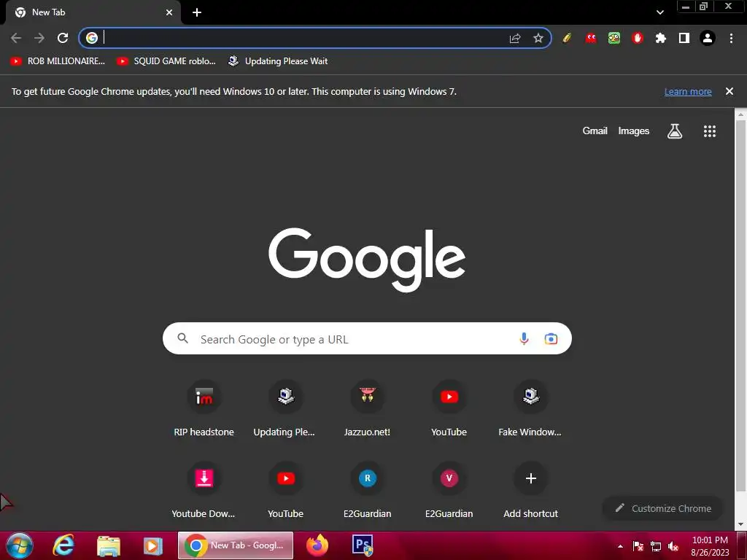Open Updating Ple... shortcut tile
This screenshot has height=560, width=747.
pos(285,410)
